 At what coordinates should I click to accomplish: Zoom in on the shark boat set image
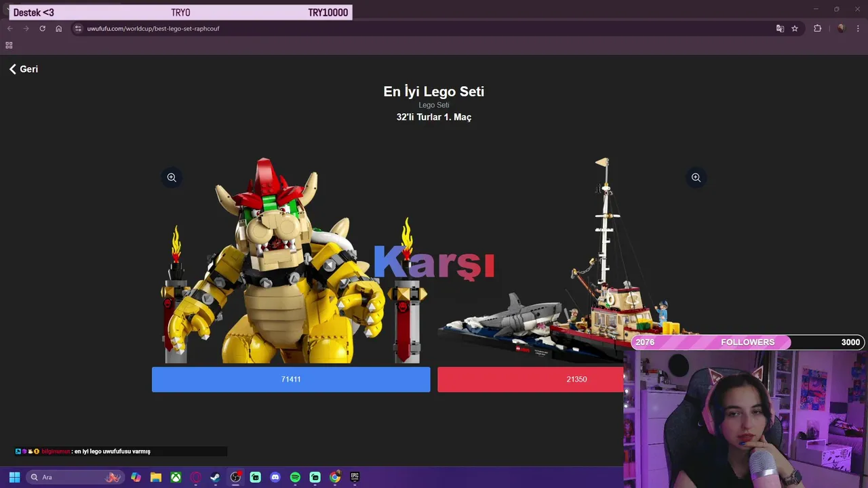tap(696, 178)
